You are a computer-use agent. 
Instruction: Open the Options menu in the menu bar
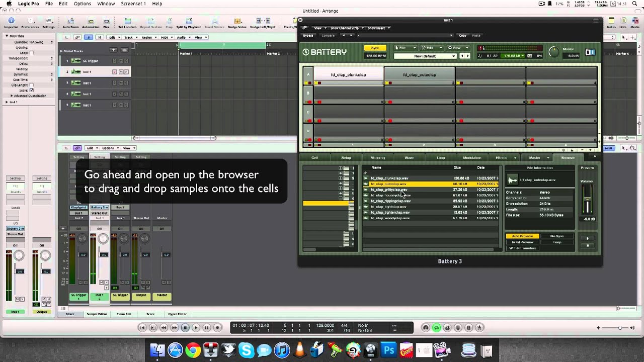83,4
